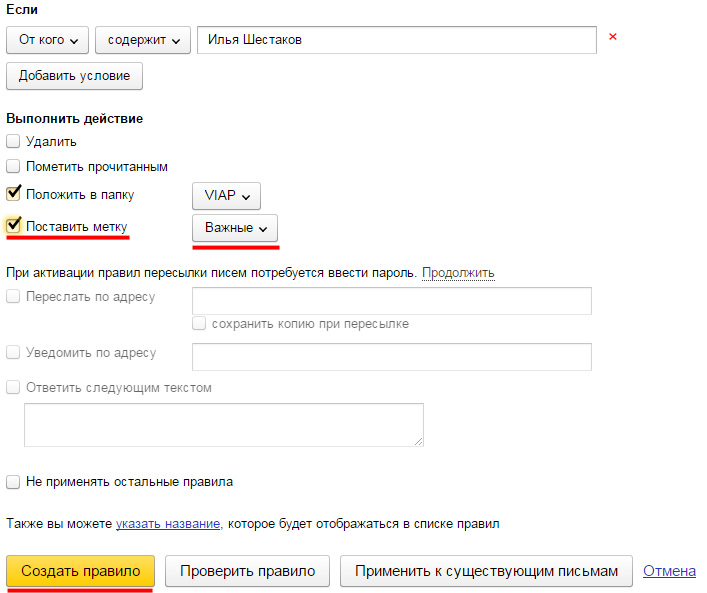Uncheck 'Положить в папку' checkbox
Viewport: 707px width, 593px height.
pyautogui.click(x=13, y=193)
